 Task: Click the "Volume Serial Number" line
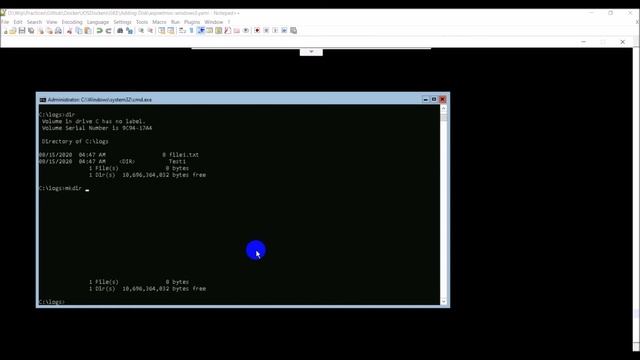97,128
